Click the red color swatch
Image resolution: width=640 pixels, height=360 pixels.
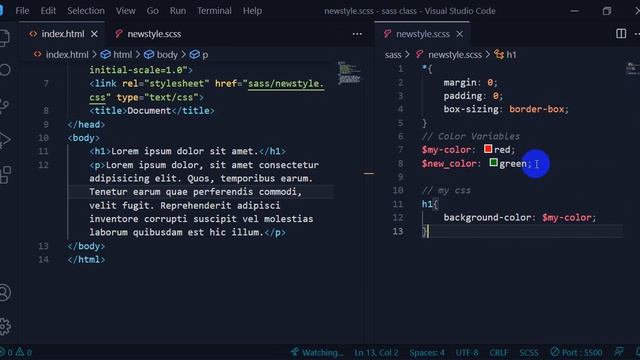(488, 149)
